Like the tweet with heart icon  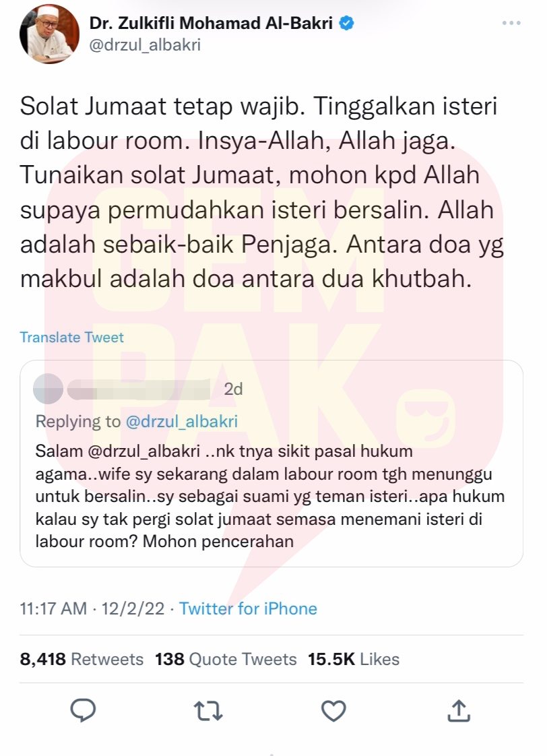tap(333, 711)
